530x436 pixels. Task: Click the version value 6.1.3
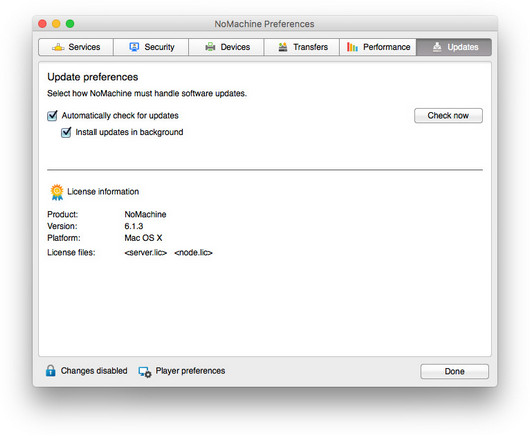(134, 226)
